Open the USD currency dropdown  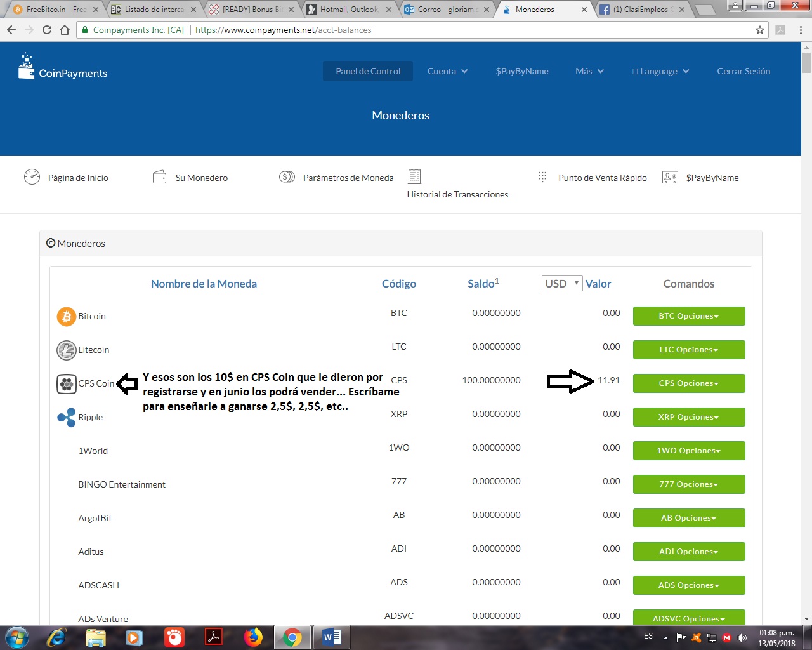coord(562,284)
